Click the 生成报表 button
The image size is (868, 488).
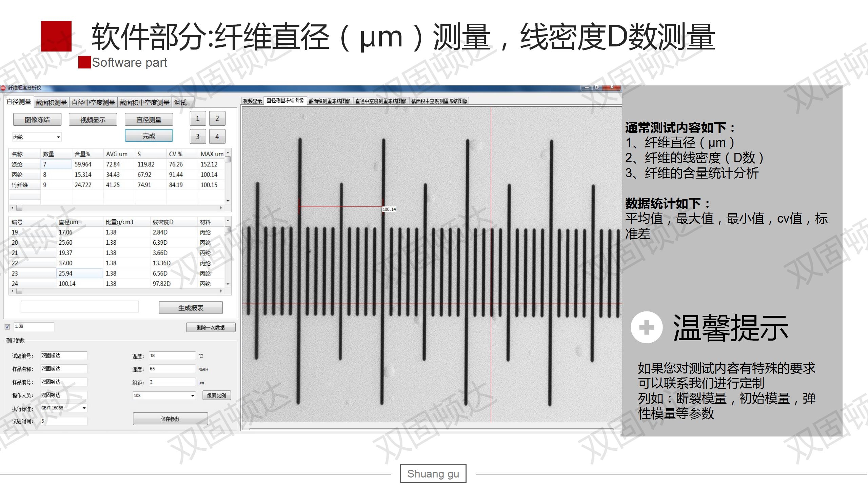click(x=191, y=308)
